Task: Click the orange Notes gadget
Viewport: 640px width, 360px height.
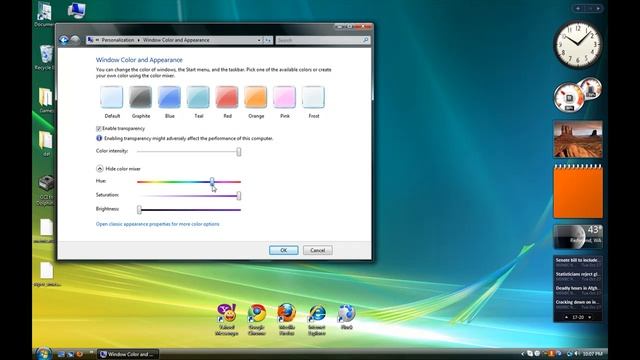Action: [578, 191]
